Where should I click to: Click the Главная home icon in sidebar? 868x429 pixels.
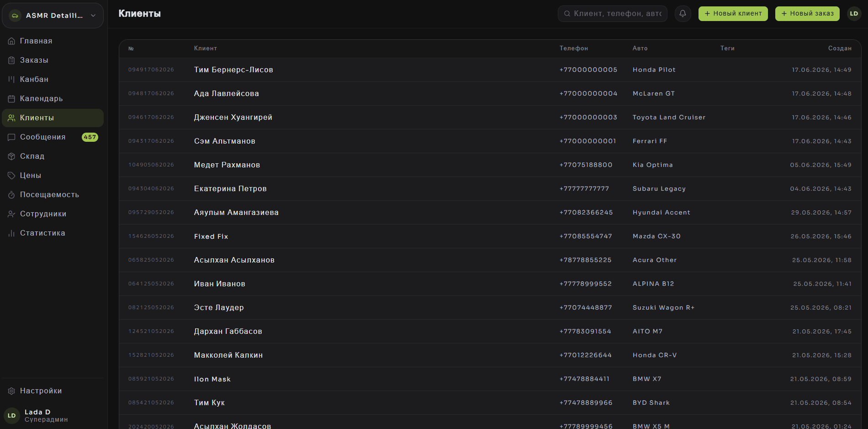(x=11, y=41)
